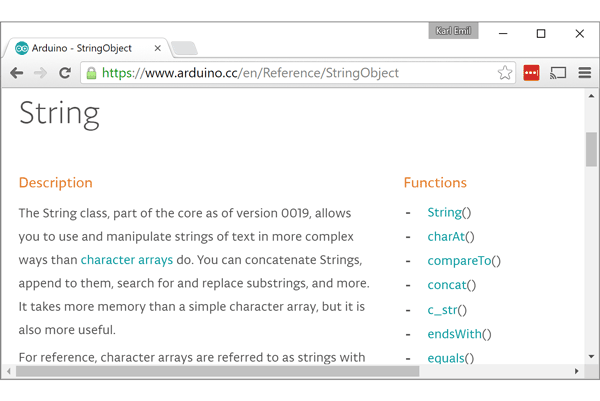This screenshot has height=401, width=600.
Task: Select the Arduino - StringObject tab
Action: (x=85, y=47)
